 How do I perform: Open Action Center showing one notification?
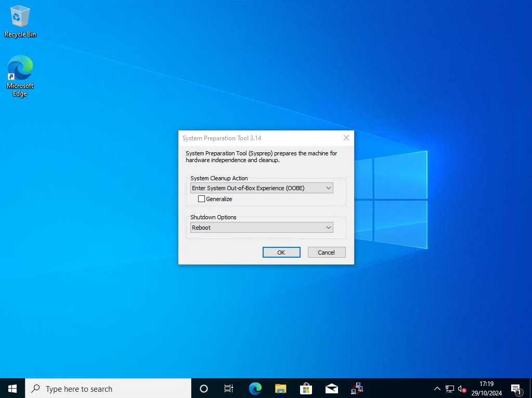tap(517, 388)
